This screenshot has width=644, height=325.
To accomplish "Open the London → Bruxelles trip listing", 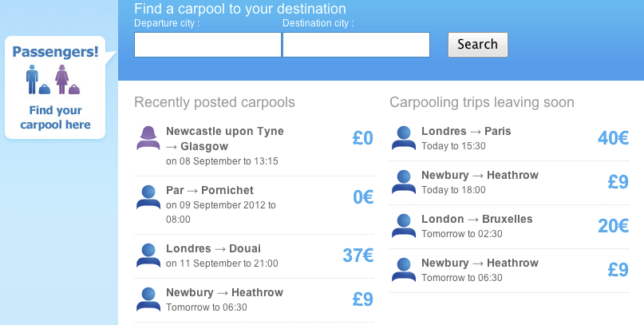I will pos(477,219).
